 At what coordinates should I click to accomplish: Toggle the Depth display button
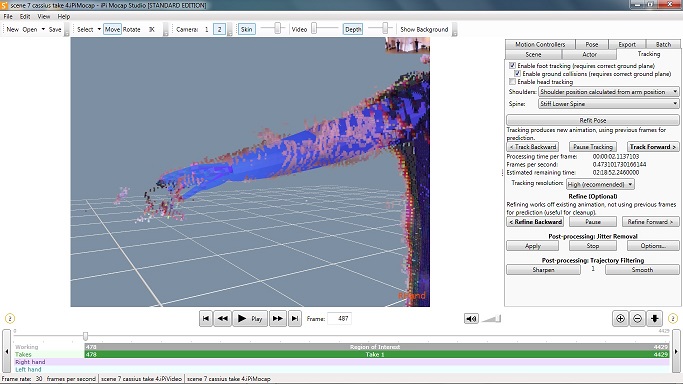click(353, 29)
